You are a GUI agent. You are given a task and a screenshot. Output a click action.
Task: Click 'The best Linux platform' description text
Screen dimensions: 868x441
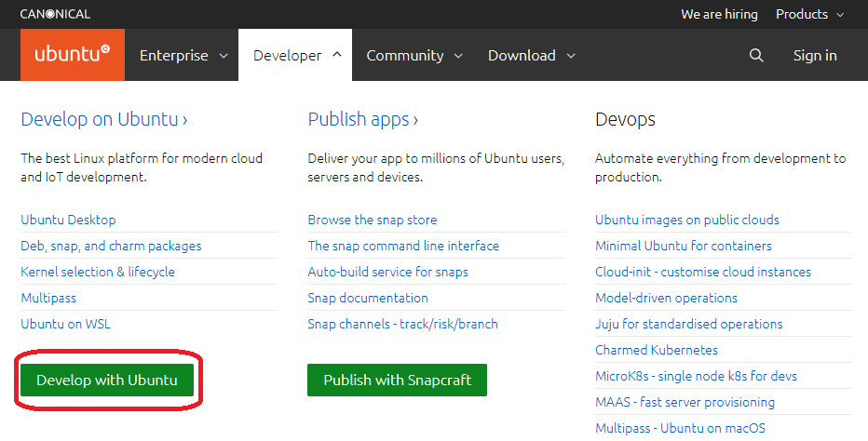click(x=142, y=167)
